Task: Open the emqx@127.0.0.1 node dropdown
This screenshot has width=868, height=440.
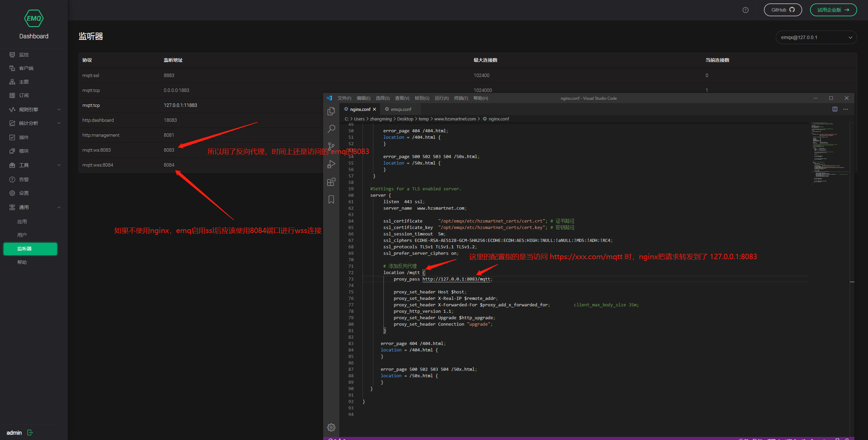Action: point(816,37)
